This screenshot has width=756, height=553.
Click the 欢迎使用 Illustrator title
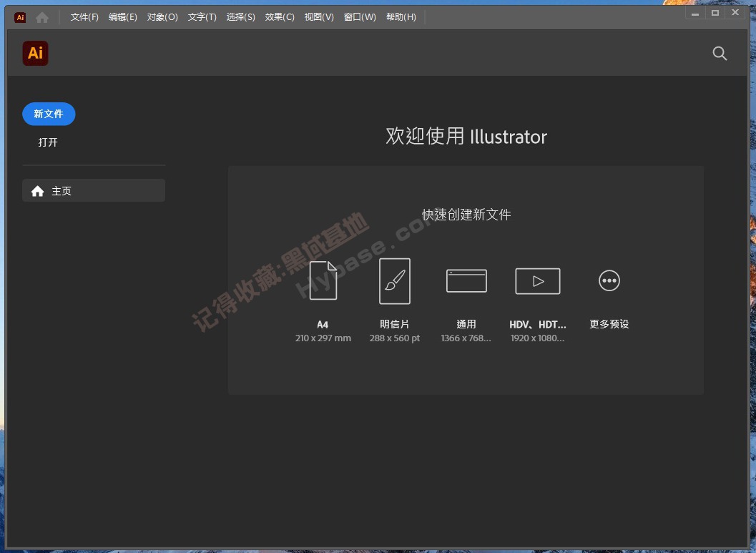click(466, 137)
